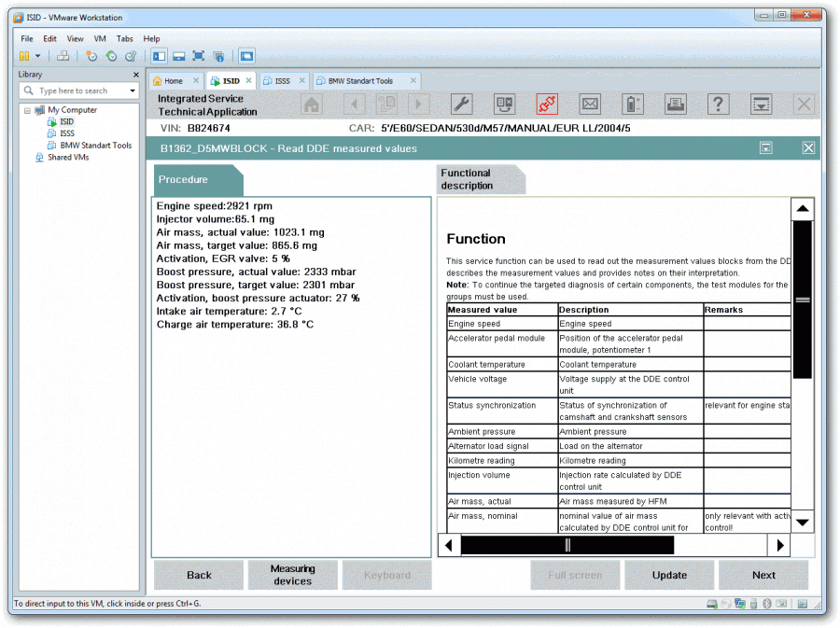This screenshot has height=628, width=840.
Task: Click the ISTA printer icon
Action: 676,104
